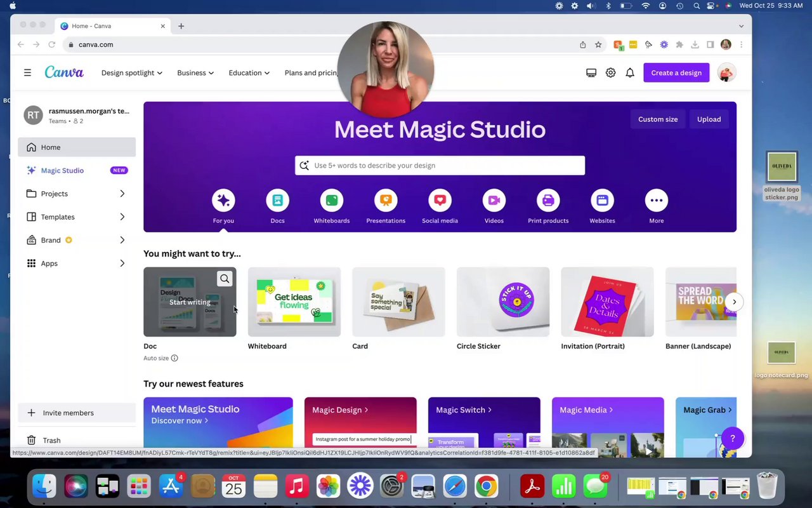Open macOS Spotlight search in menu bar
This screenshot has height=508, width=812.
click(697, 6)
